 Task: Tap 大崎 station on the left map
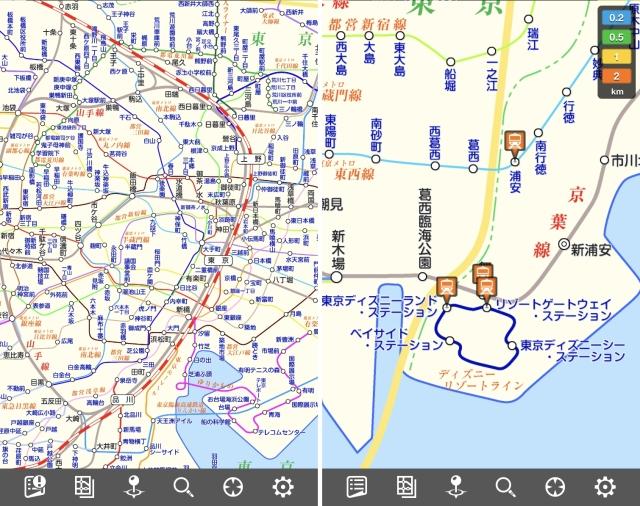[x=73, y=418]
